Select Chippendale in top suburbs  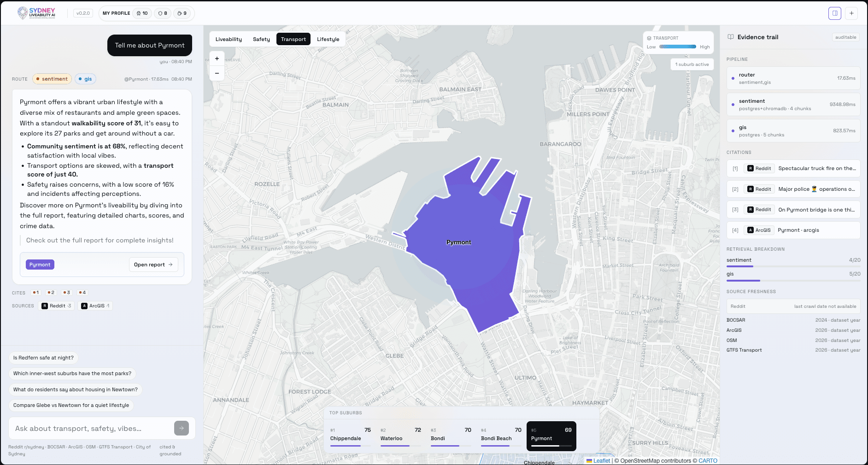(351, 436)
